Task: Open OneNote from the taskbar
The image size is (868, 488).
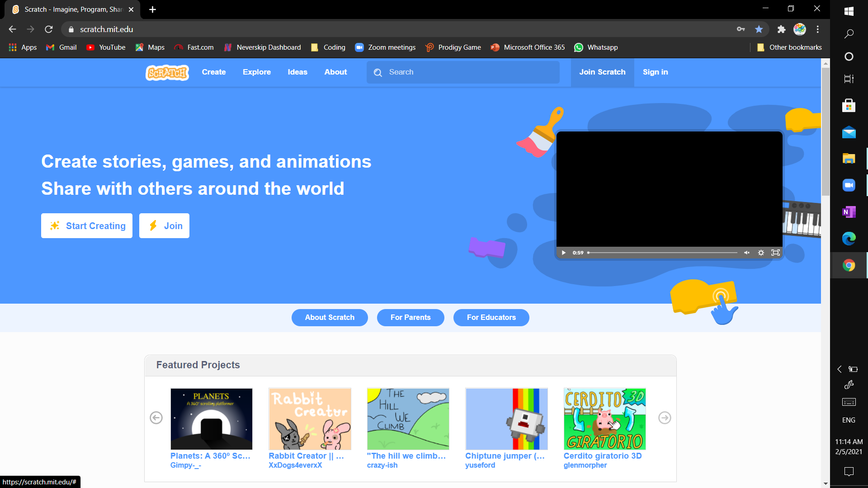Action: [849, 211]
